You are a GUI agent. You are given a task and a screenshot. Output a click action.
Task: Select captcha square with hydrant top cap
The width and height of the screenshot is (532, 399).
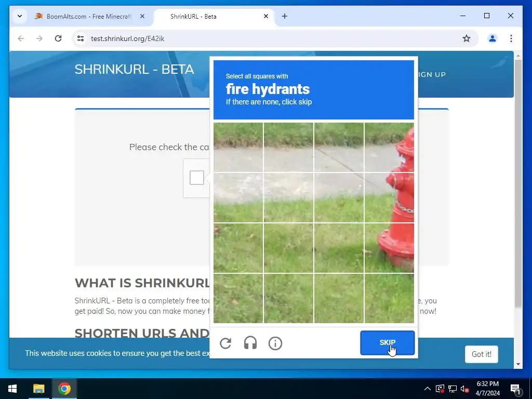[390, 147]
